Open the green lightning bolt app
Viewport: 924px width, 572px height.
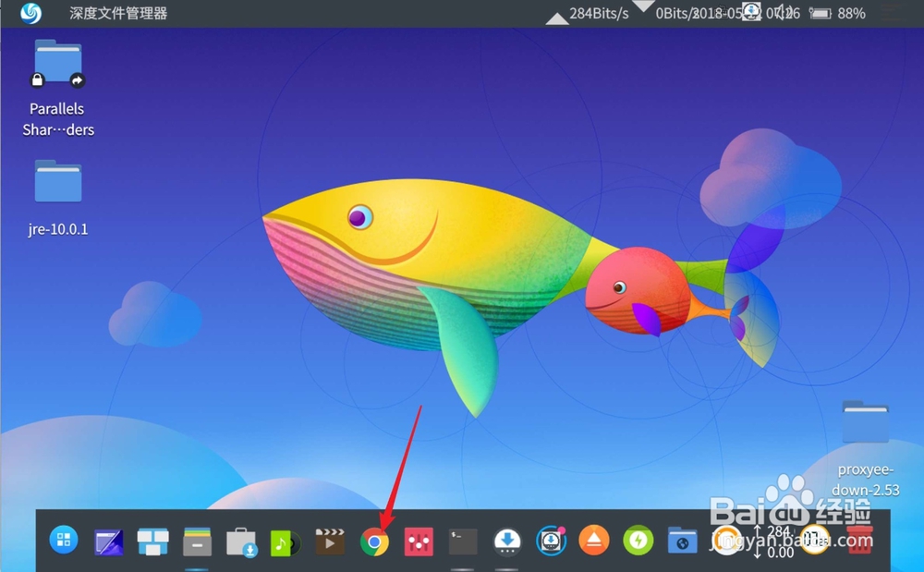[x=638, y=541]
